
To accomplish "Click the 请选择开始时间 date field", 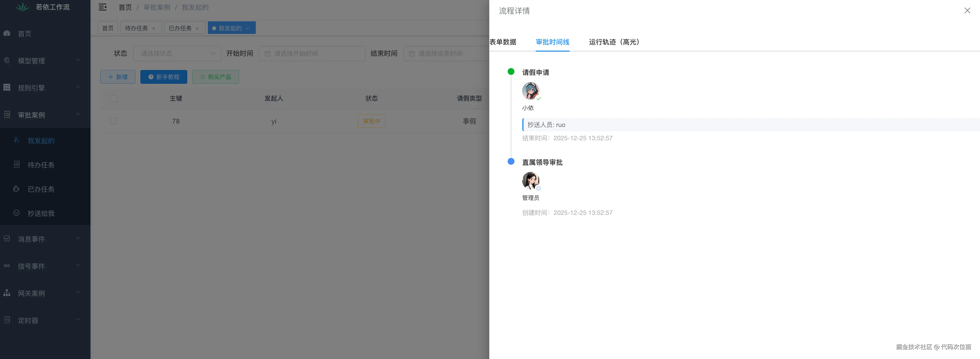I will coord(312,54).
